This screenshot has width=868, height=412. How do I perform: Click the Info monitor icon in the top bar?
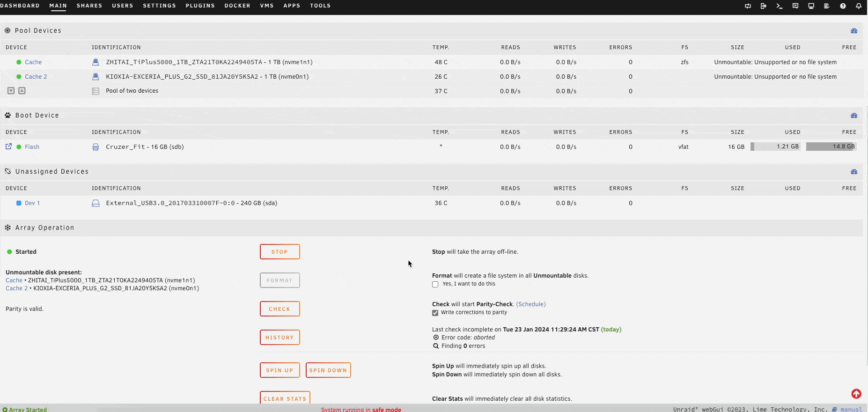[811, 6]
